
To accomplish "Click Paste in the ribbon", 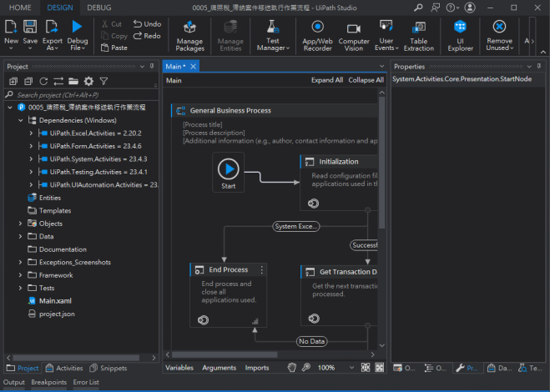I will click(114, 48).
